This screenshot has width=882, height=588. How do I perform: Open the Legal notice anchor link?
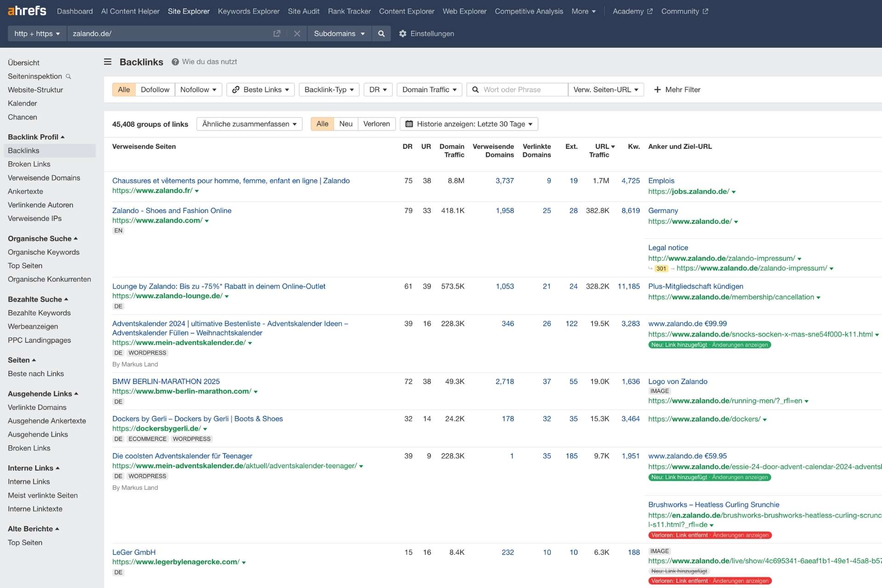pyautogui.click(x=668, y=248)
